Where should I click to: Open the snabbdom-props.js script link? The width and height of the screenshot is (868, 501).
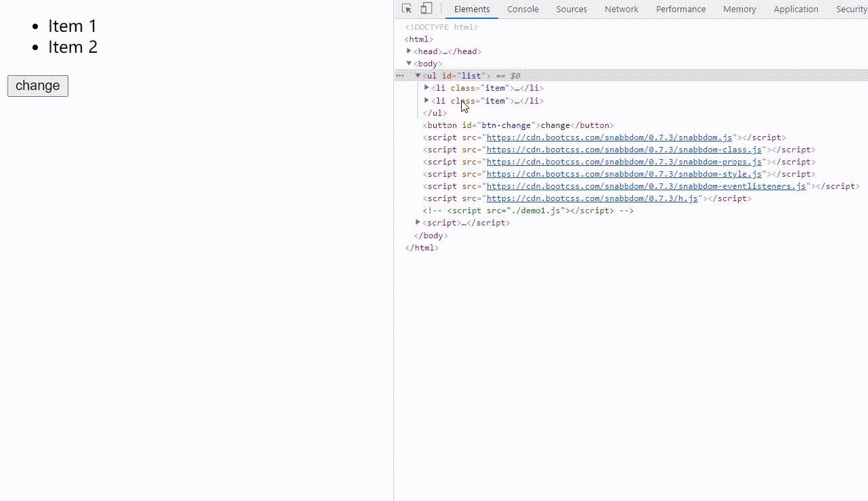pos(624,162)
